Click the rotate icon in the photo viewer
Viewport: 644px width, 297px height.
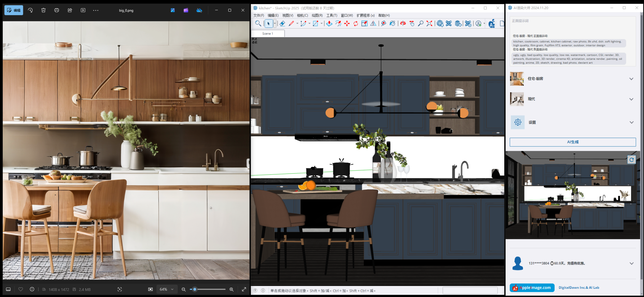coord(30,10)
